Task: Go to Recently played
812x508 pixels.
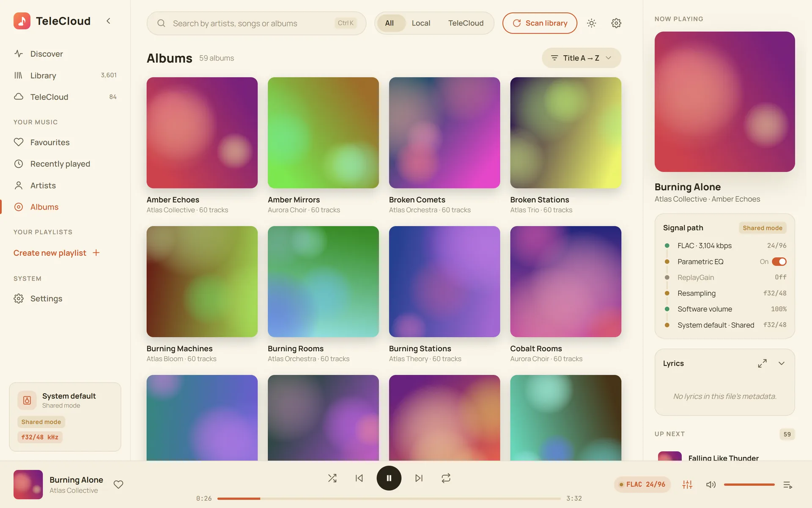Action: coord(65,164)
